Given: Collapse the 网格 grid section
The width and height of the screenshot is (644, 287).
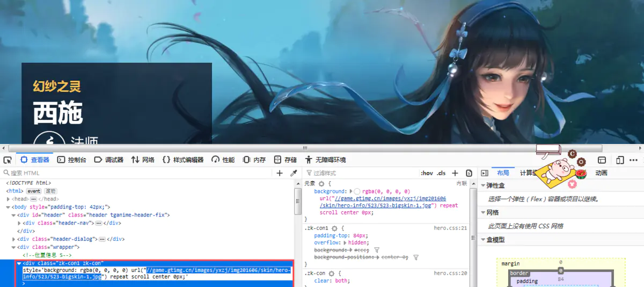Looking at the screenshot, I should pos(484,212).
